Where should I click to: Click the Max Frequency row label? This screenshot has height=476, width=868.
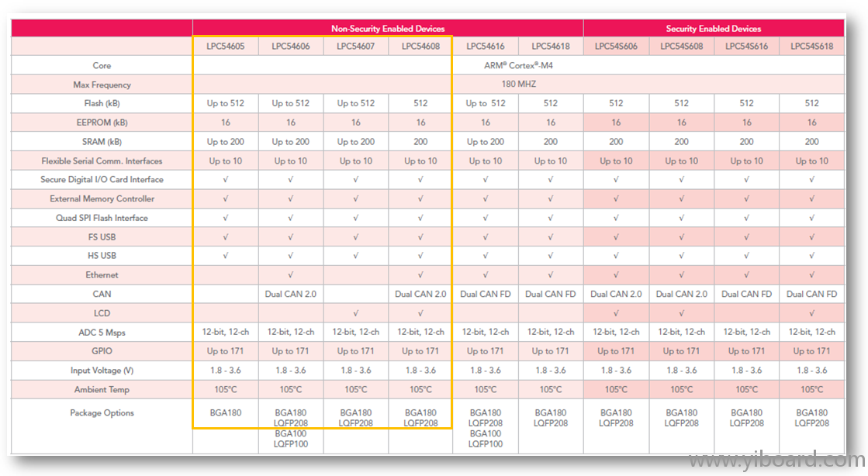(x=102, y=85)
